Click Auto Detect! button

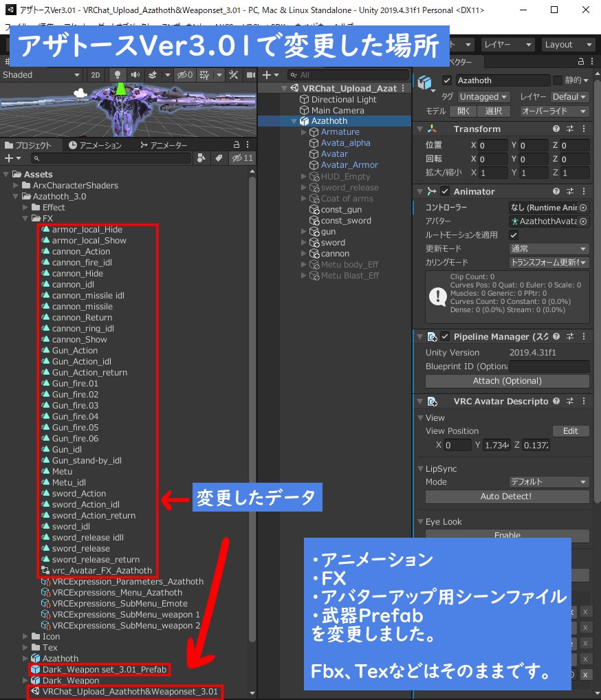click(x=507, y=496)
